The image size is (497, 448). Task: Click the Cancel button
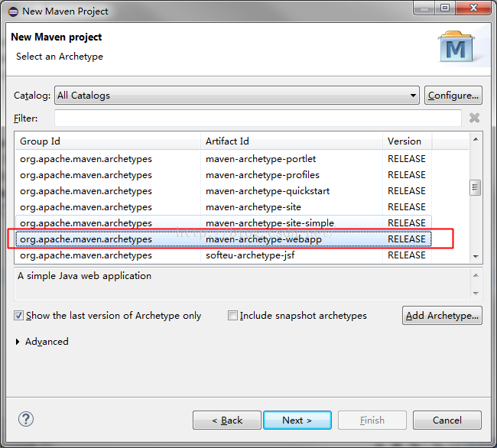447,420
